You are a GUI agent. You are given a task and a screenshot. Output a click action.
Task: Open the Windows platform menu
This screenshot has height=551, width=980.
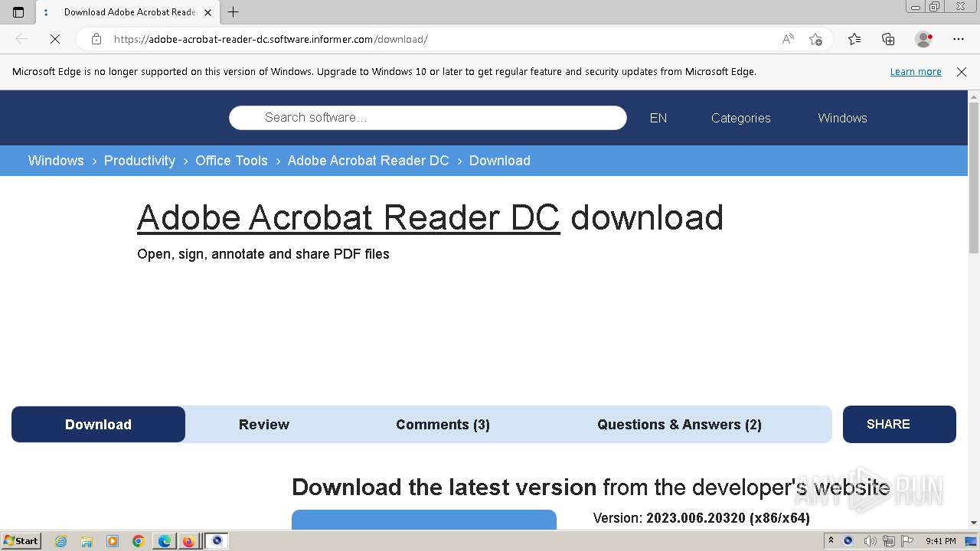click(842, 118)
